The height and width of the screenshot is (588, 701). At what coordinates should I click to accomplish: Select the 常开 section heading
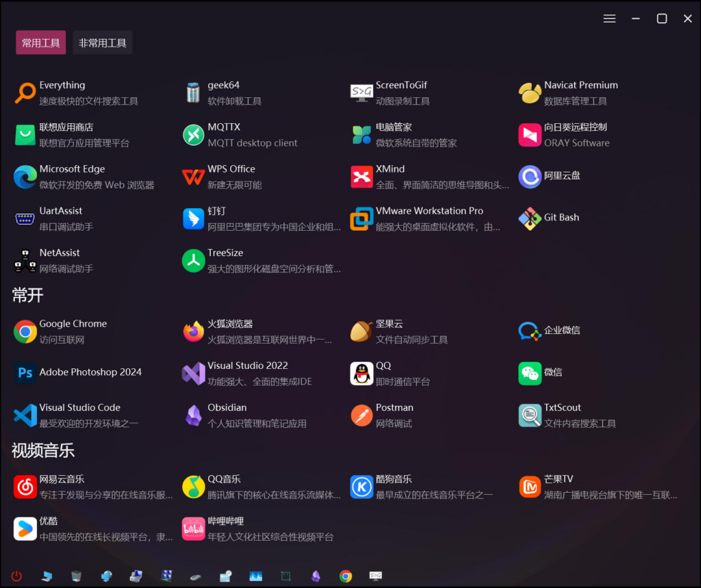[x=27, y=296]
